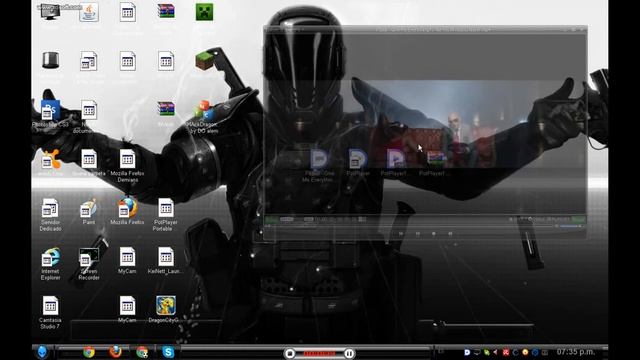Viewport: 640px width, 360px height.
Task: Open the Java coffee cup desktop icon
Action: click(x=89, y=12)
